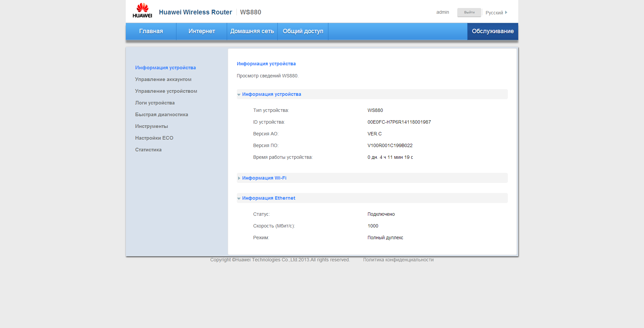This screenshot has height=328, width=644.
Task: Click the Тип устройства label
Action: [271, 110]
